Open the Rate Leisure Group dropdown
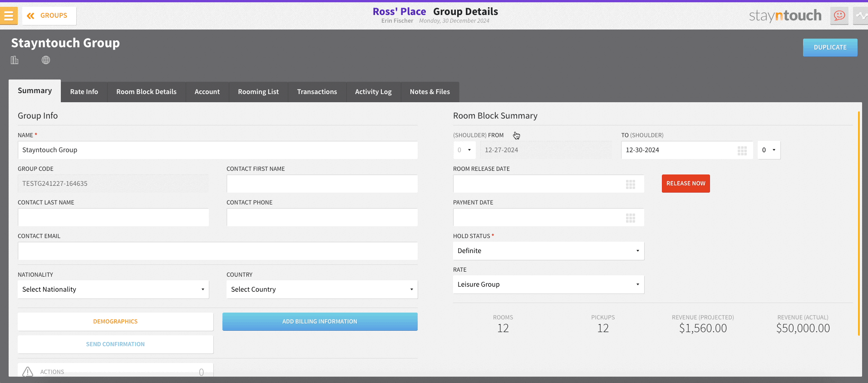Screen dimensions: 868x383 coord(548,284)
